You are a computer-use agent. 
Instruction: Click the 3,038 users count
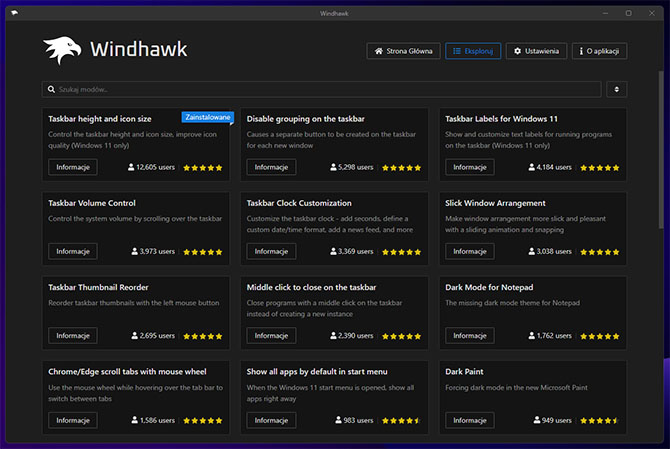coord(550,251)
